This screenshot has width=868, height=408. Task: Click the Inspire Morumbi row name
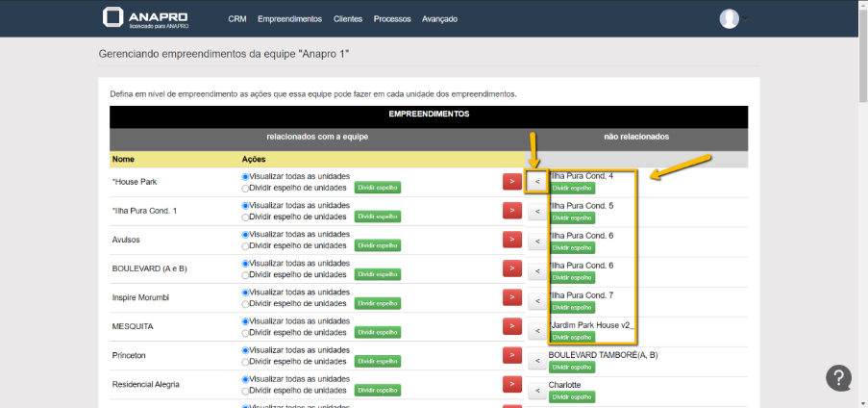(140, 297)
